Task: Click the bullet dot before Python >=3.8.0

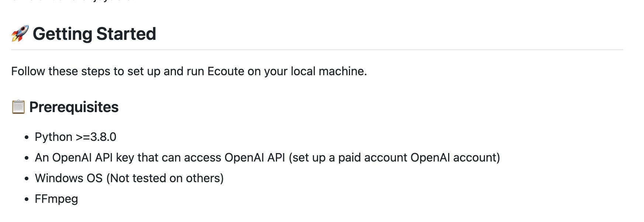Action: [27, 138]
